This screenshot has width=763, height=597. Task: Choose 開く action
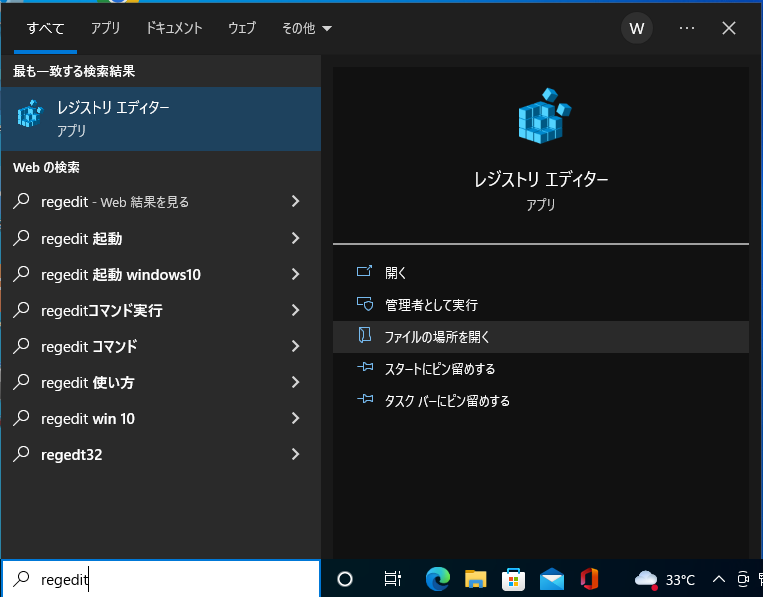tap(541, 272)
